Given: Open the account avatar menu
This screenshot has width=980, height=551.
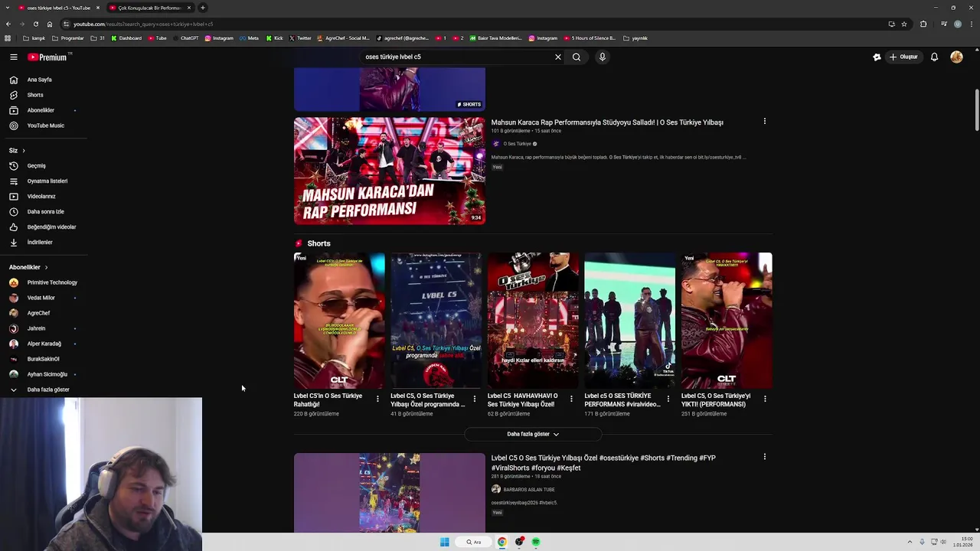Looking at the screenshot, I should pos(956,57).
